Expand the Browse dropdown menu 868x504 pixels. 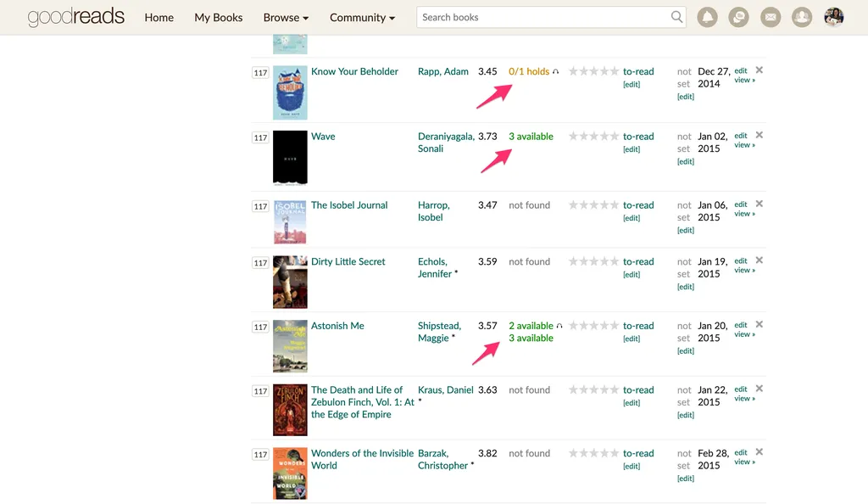286,17
